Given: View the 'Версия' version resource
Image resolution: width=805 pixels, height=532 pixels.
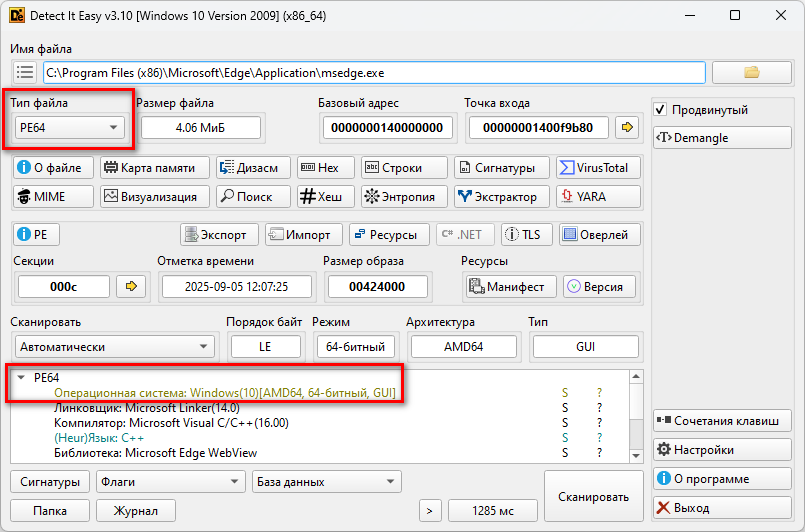Looking at the screenshot, I should point(599,287).
